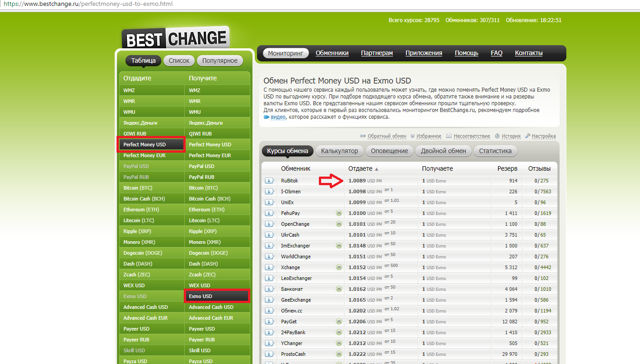Open info icon for LeoExchanger row
This screenshot has height=364, width=640.
[x=270, y=278]
